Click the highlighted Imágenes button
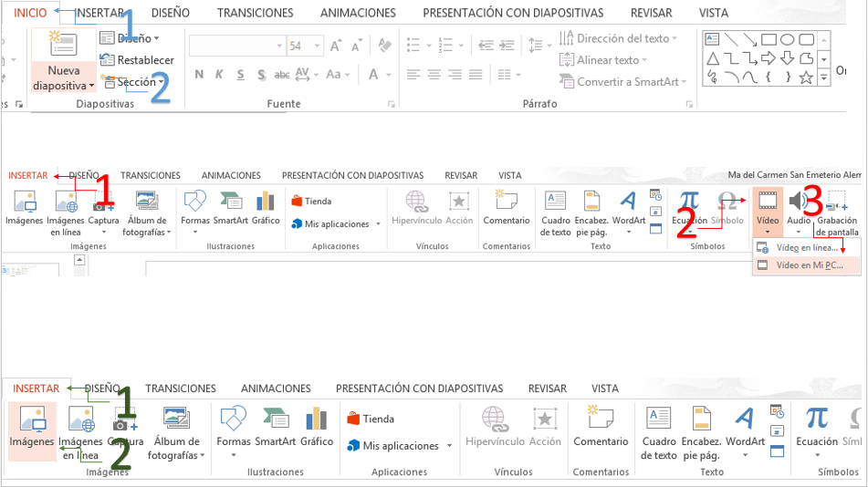This screenshot has height=487, width=868. pos(32,430)
